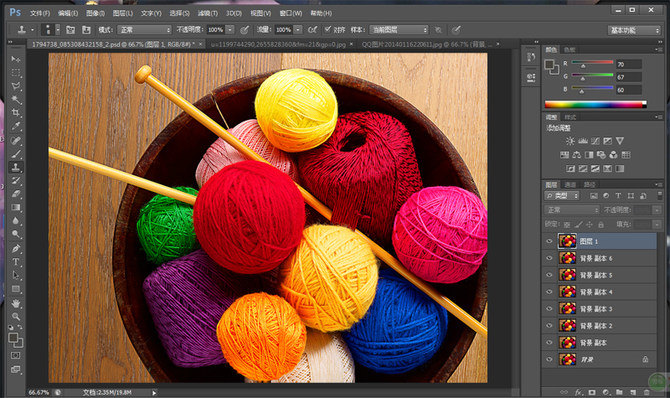670x398 pixels.
Task: Add Vibrance adjustment triangle icon
Action: point(620,141)
